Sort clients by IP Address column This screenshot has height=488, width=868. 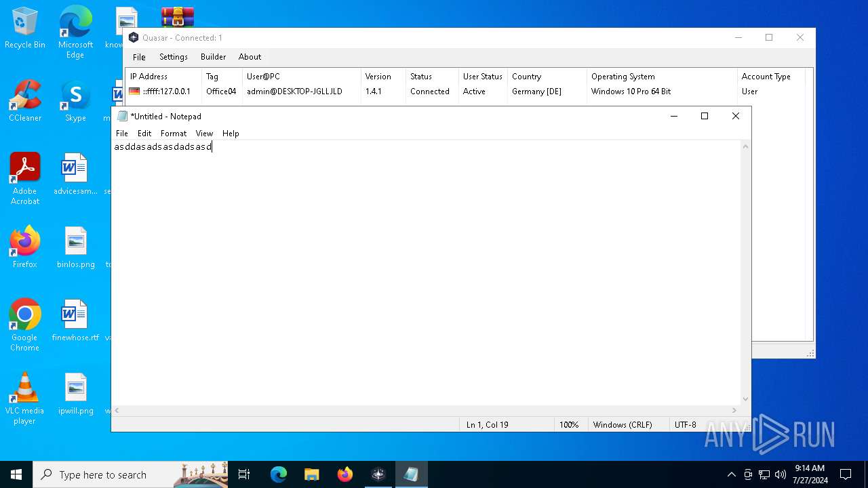[x=164, y=77]
